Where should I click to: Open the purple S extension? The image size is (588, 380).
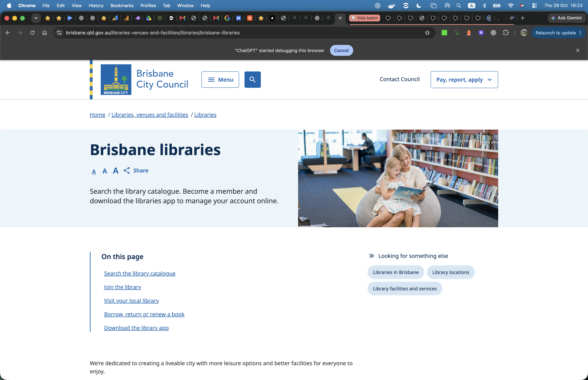481,32
